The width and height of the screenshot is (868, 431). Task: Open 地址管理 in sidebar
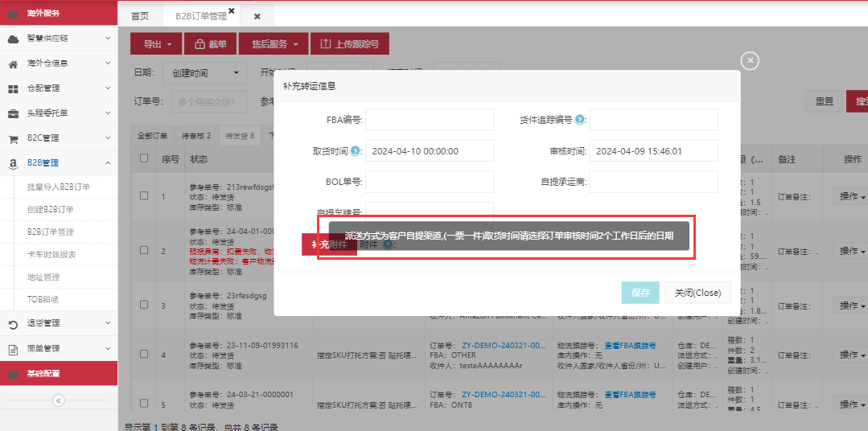(x=43, y=277)
